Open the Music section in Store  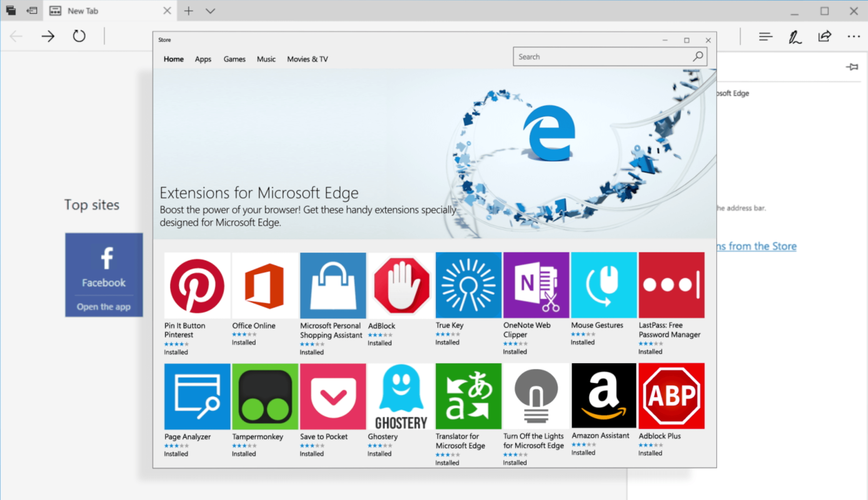click(x=267, y=59)
